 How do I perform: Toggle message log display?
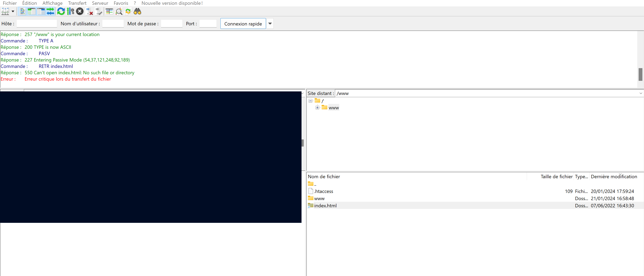point(22,11)
